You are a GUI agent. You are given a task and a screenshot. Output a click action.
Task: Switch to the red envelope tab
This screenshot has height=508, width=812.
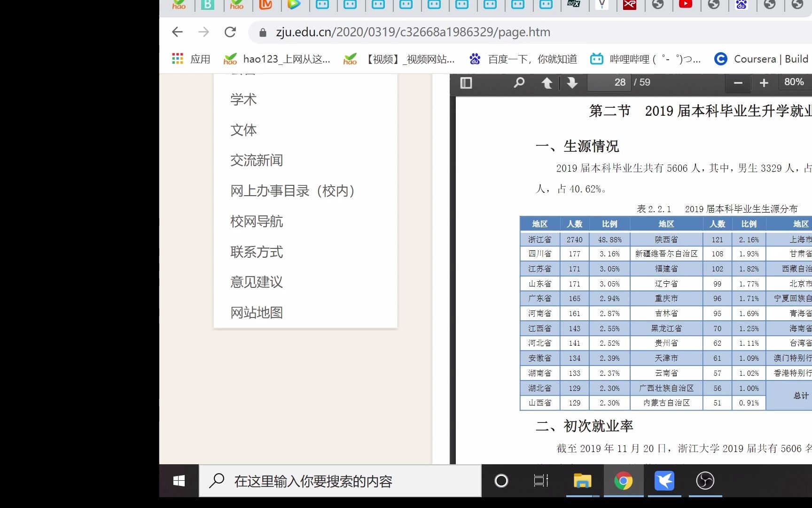(630, 4)
